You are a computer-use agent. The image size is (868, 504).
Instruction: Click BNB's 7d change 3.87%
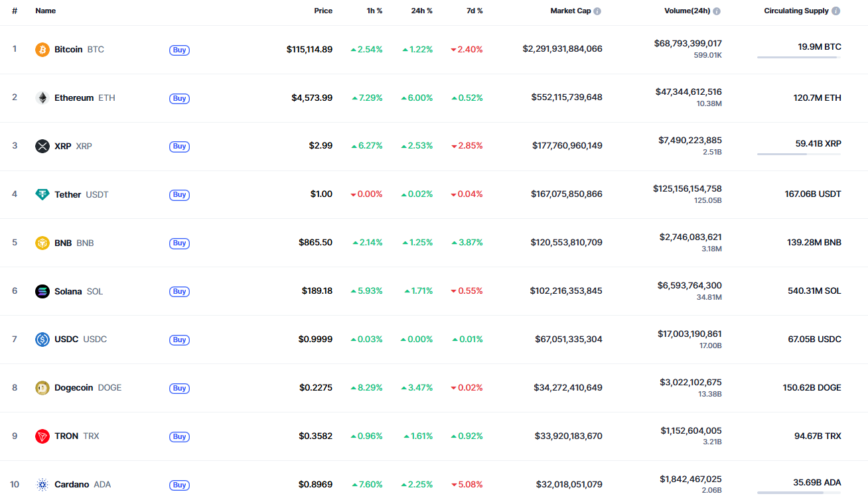point(467,243)
